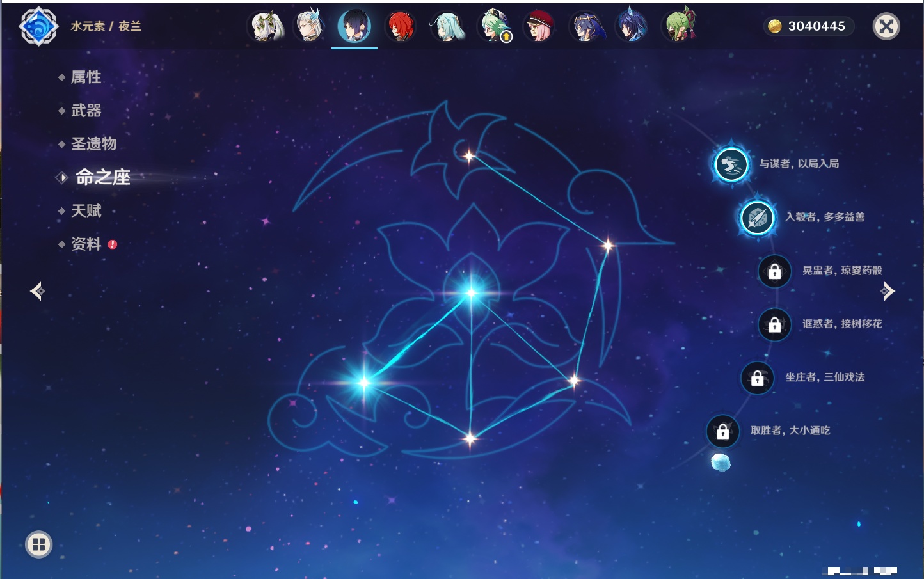Open the 圣遗物 artifacts menu
Screen dimensions: 924x579
coord(93,144)
